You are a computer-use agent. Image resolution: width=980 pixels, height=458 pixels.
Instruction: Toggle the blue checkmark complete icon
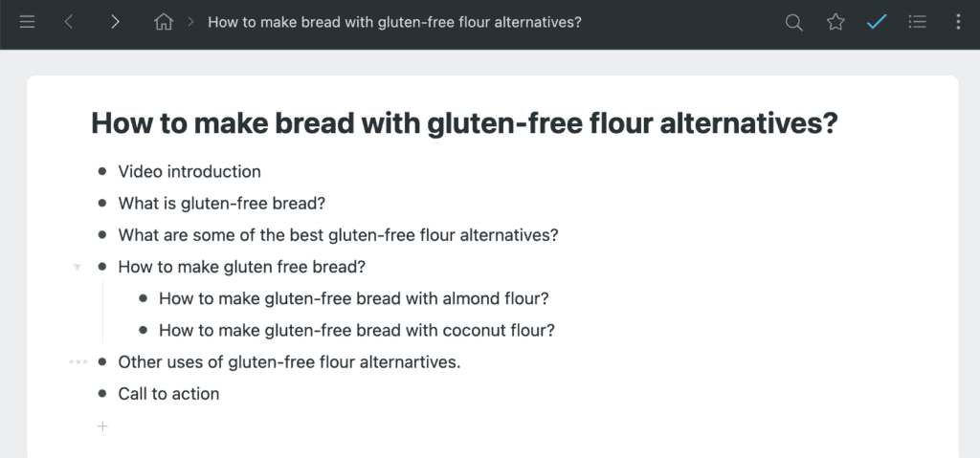coord(877,22)
